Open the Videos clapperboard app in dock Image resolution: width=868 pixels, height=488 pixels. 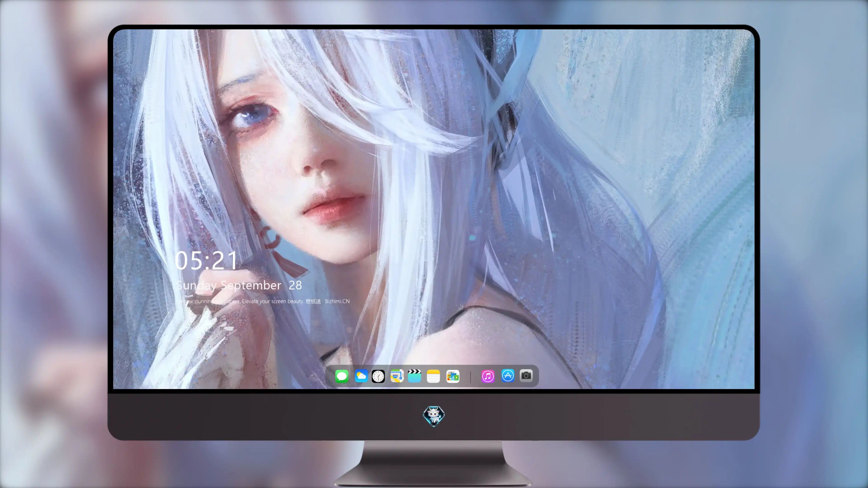415,376
